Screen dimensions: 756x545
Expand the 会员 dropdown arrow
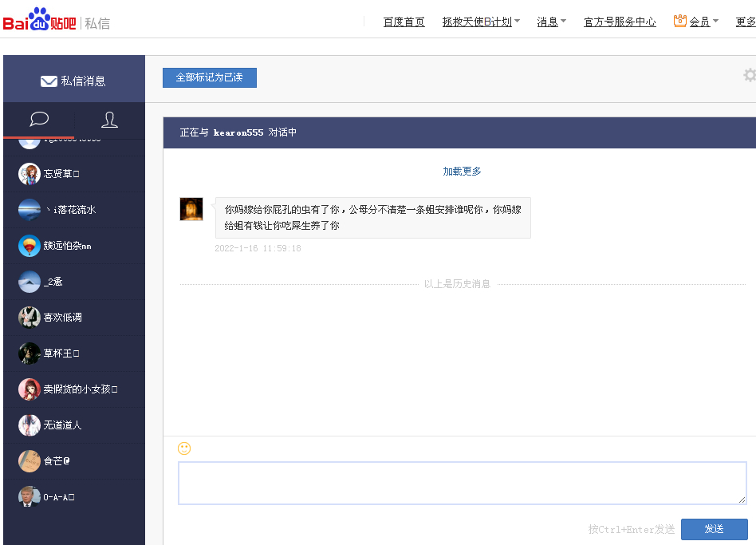pos(715,22)
